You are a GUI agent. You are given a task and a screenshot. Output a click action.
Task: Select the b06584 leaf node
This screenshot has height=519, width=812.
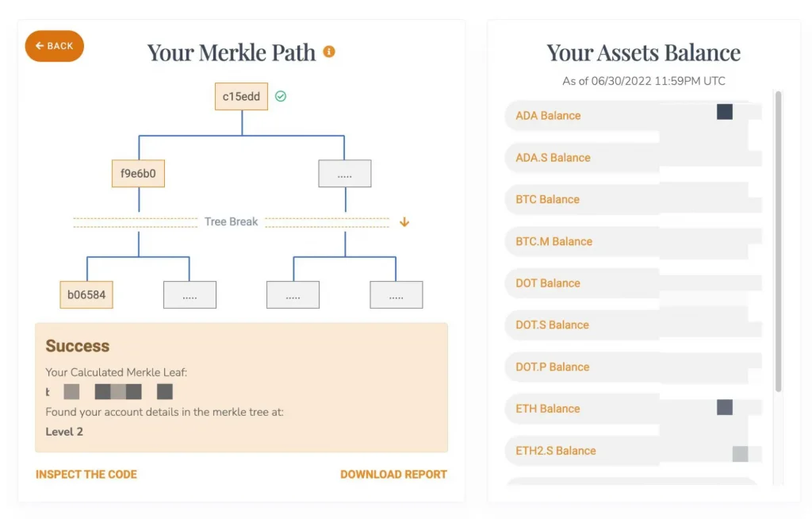[86, 295]
